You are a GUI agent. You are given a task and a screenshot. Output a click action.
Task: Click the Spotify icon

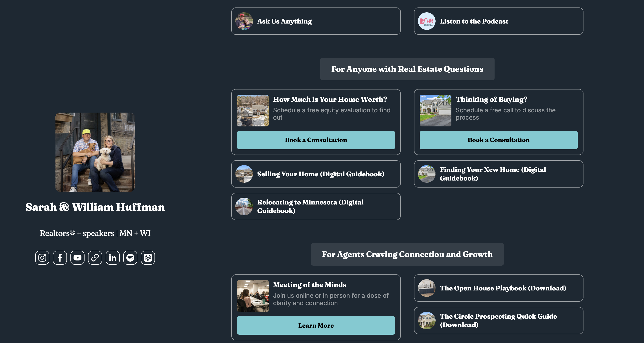[130, 257]
